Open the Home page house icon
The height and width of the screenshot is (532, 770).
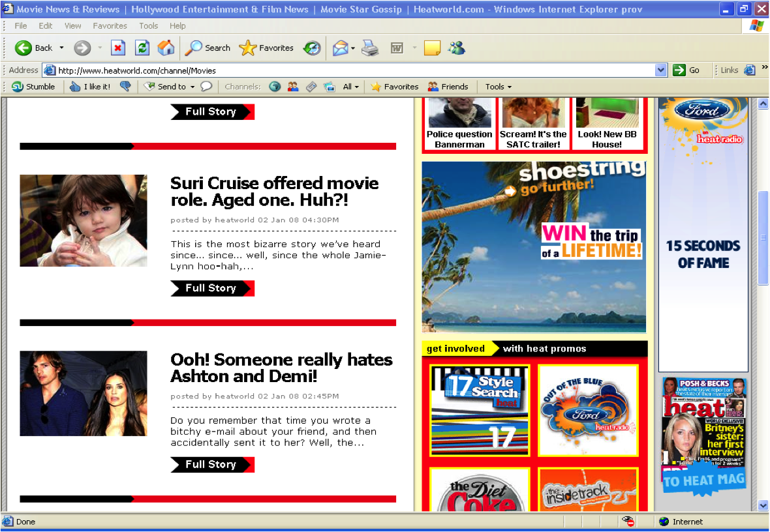click(x=166, y=48)
